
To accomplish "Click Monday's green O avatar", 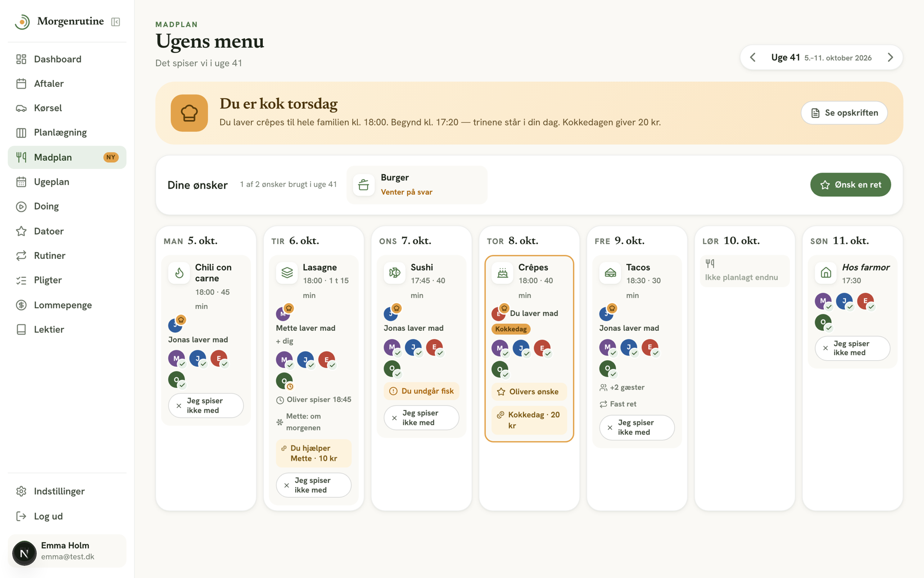I will click(x=177, y=380).
